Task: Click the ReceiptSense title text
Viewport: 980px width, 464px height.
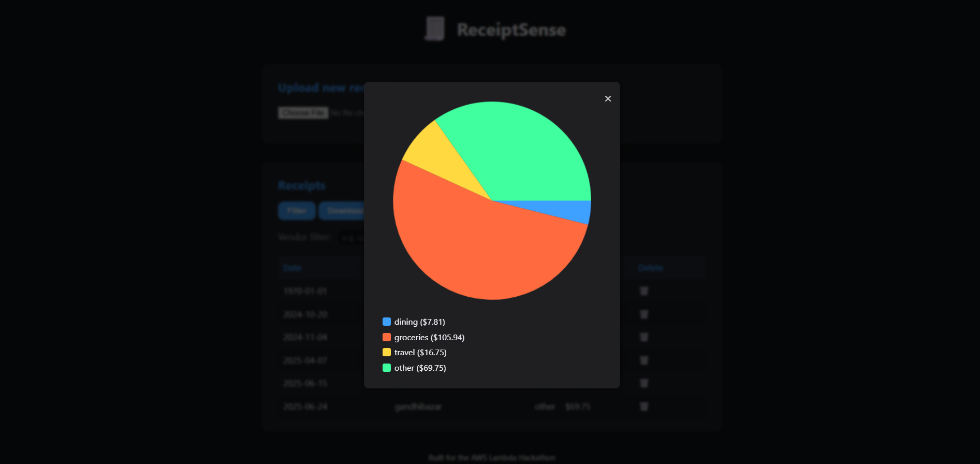Action: (511, 30)
